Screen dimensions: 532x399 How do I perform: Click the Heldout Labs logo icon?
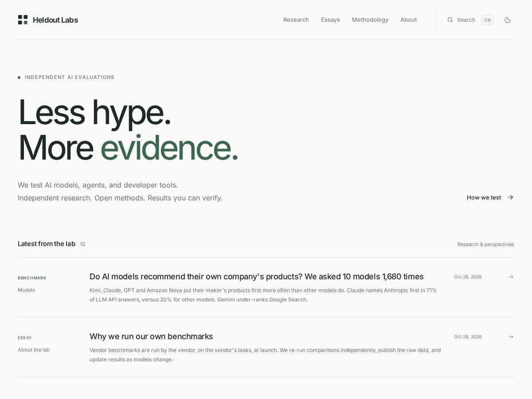pos(23,20)
